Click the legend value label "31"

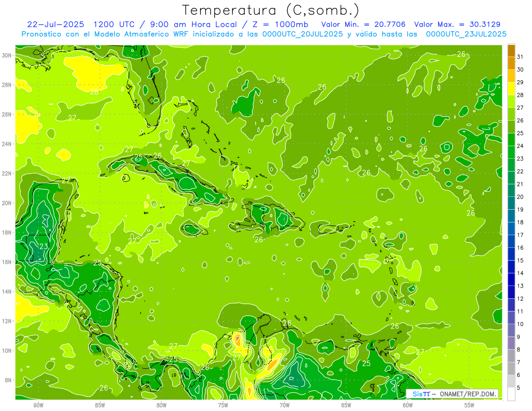[x=520, y=57]
